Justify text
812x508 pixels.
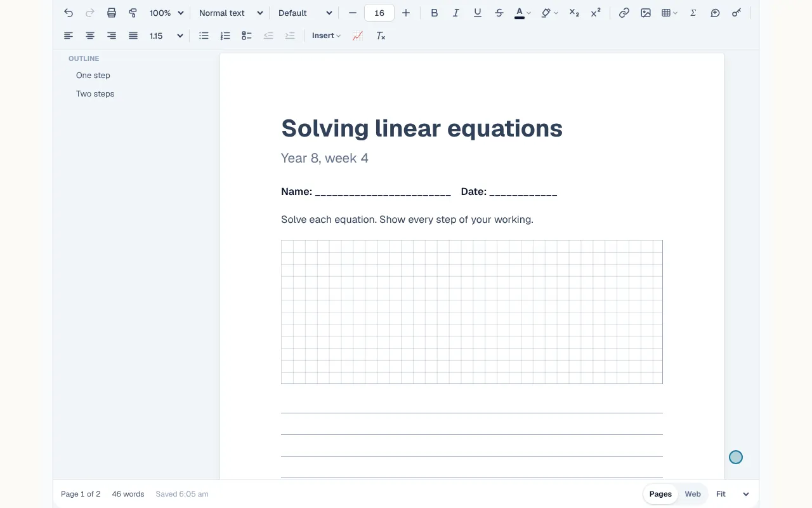coord(133,36)
